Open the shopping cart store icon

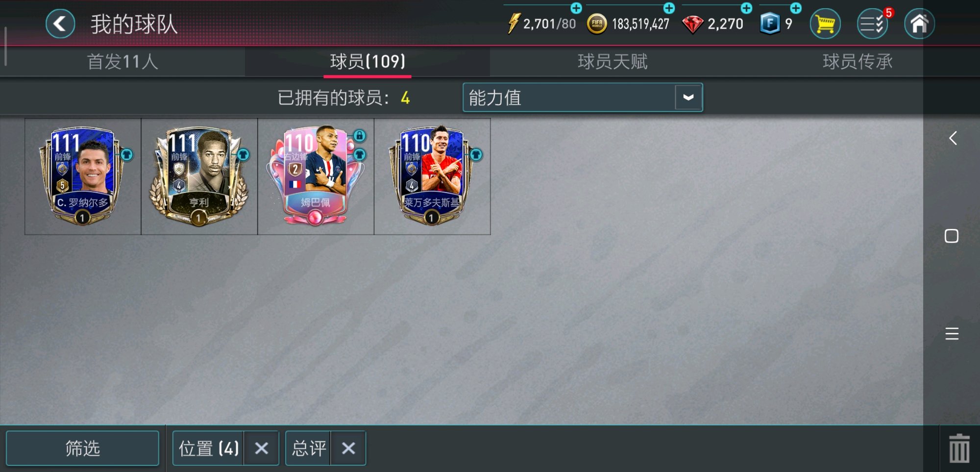825,24
